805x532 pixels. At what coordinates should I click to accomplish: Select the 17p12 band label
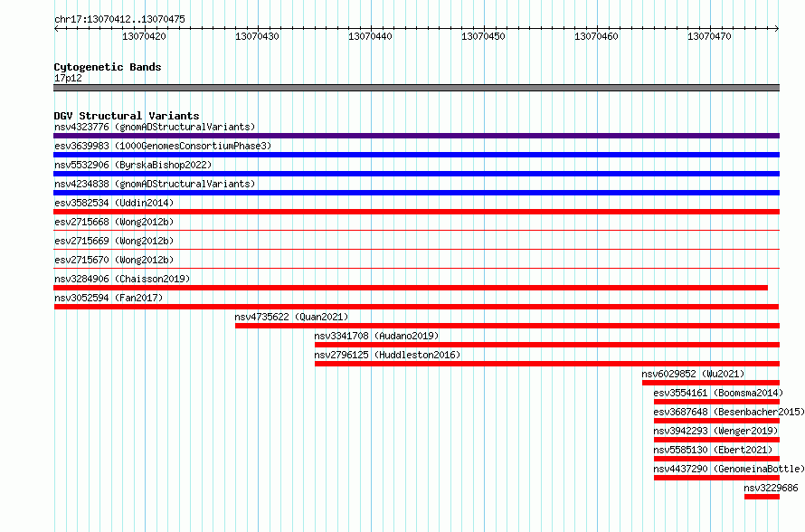click(x=68, y=78)
